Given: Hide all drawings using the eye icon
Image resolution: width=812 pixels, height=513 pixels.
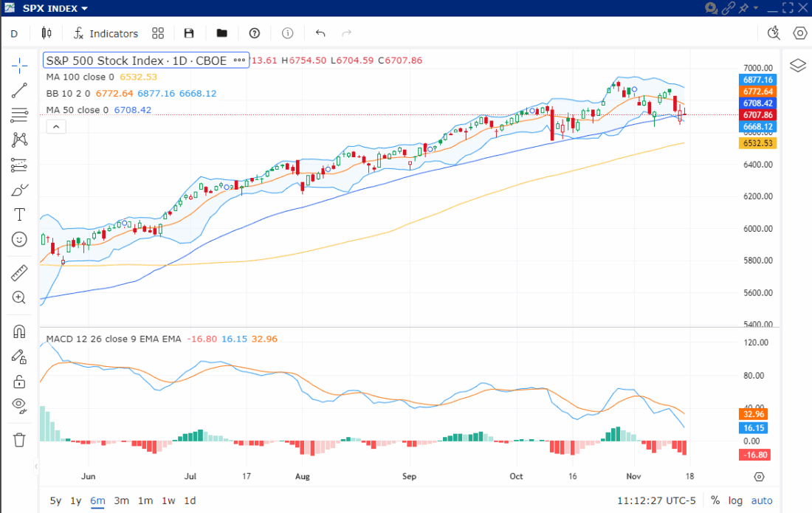Looking at the screenshot, I should 19,405.
